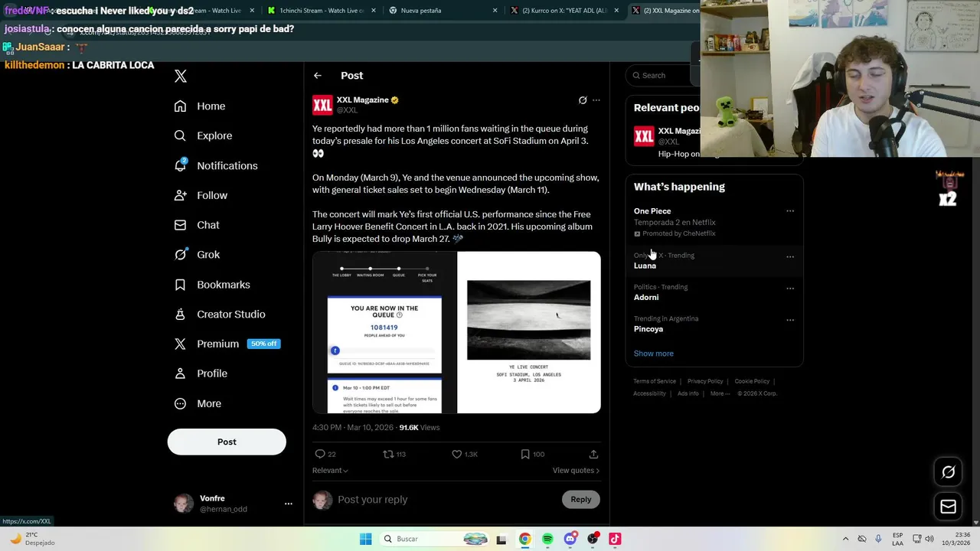
Task: Open Chat in the sidebar
Action: [x=197, y=225]
